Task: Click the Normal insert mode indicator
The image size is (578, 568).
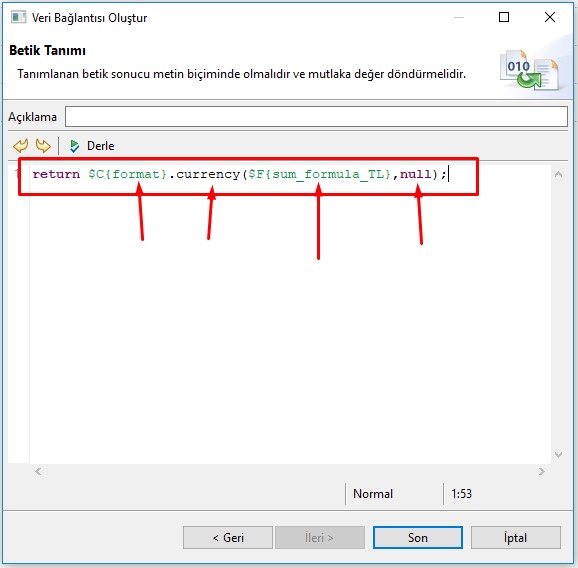Action: 373,494
